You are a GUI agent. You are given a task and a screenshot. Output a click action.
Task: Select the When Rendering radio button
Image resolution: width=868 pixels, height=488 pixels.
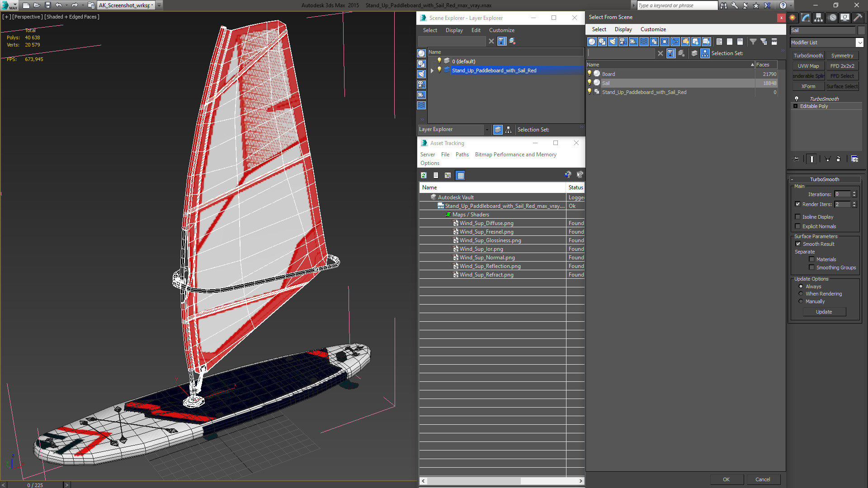(x=801, y=294)
